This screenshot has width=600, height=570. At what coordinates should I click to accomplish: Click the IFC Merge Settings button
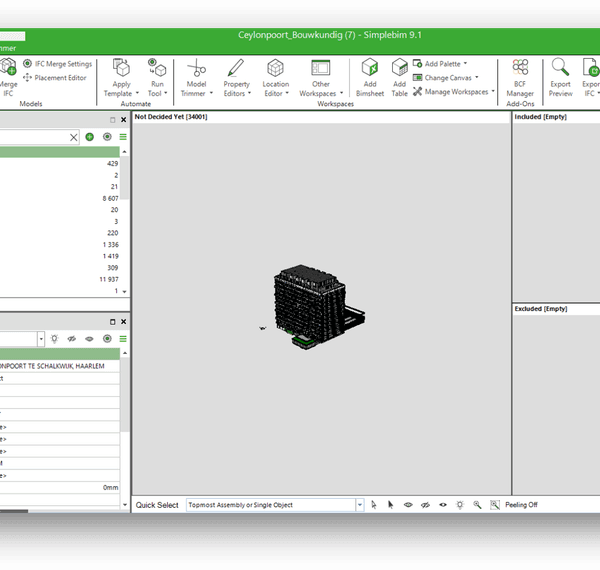coord(62,64)
